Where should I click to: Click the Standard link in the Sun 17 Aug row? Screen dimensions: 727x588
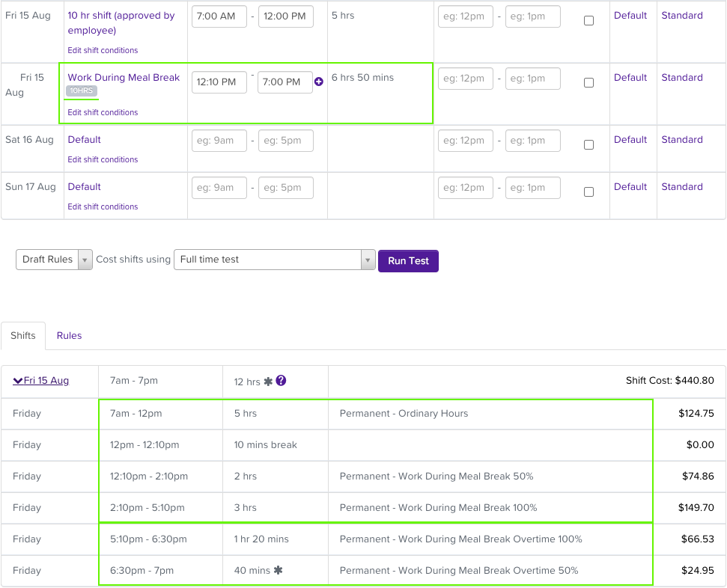(x=681, y=187)
